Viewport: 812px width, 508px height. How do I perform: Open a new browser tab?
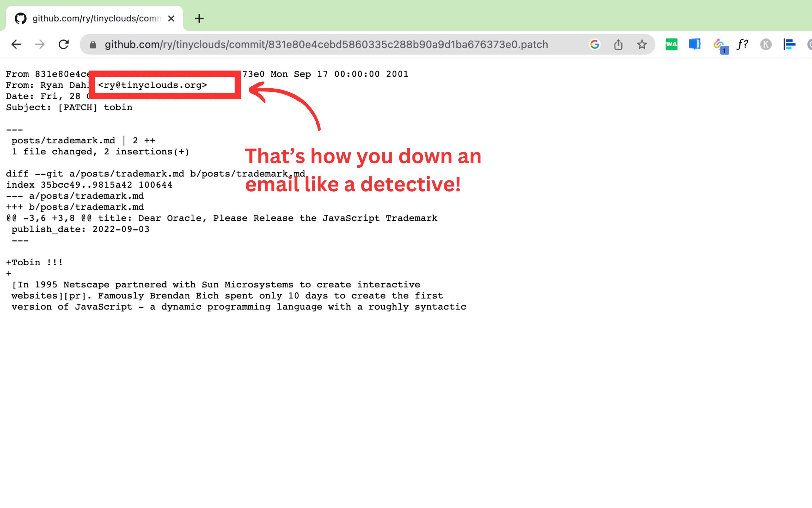point(199,18)
